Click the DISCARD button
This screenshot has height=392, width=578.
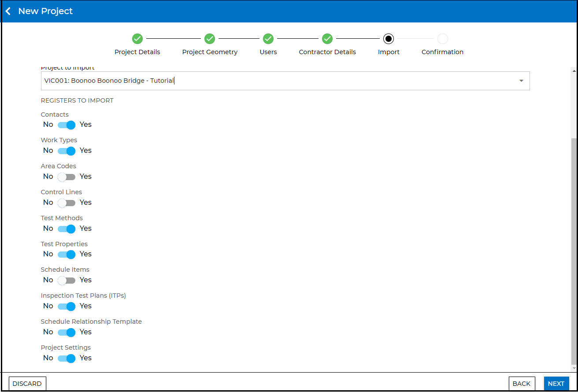point(27,384)
